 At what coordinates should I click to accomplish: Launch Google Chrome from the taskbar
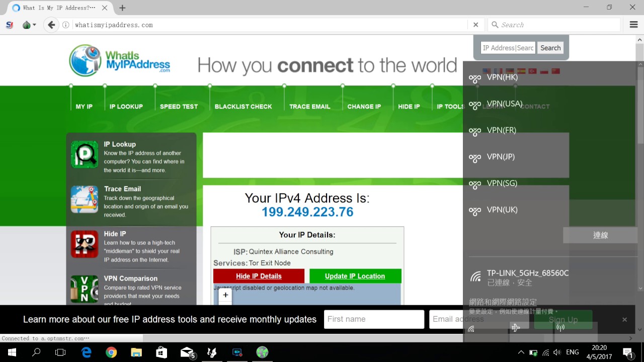111,352
